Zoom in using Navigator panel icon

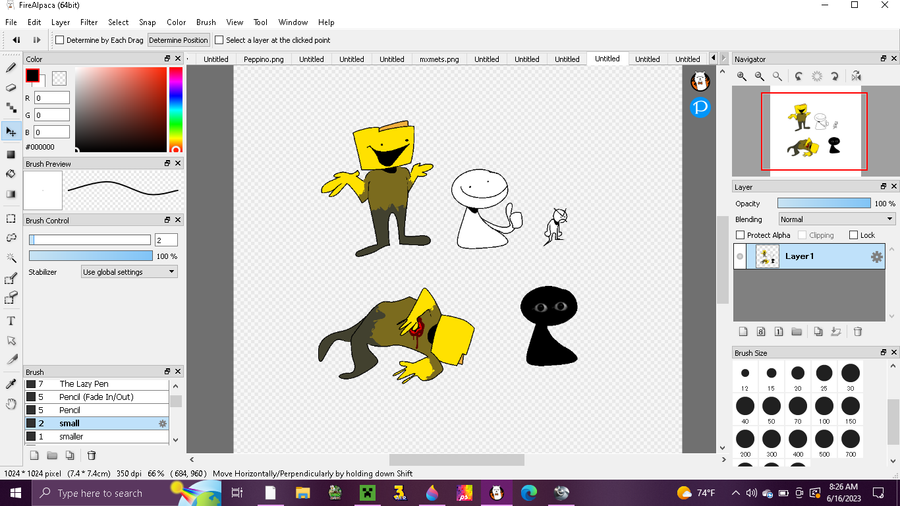[742, 76]
